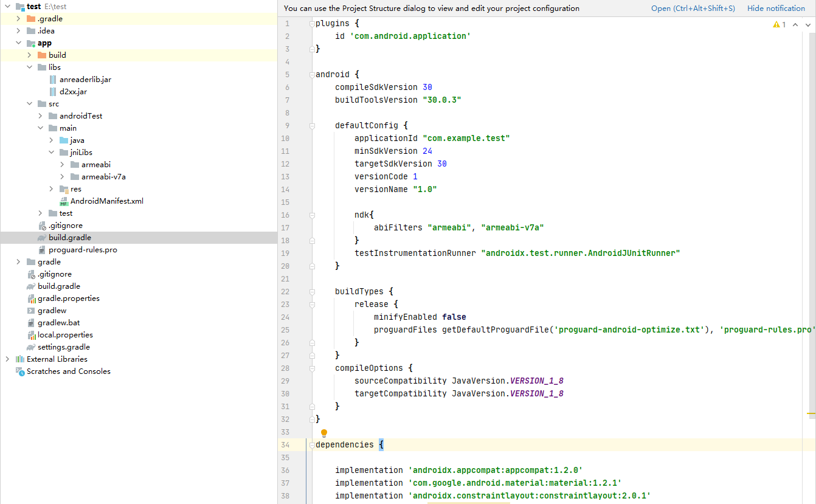The width and height of the screenshot is (816, 504).
Task: Expand the java folder
Action: point(51,140)
